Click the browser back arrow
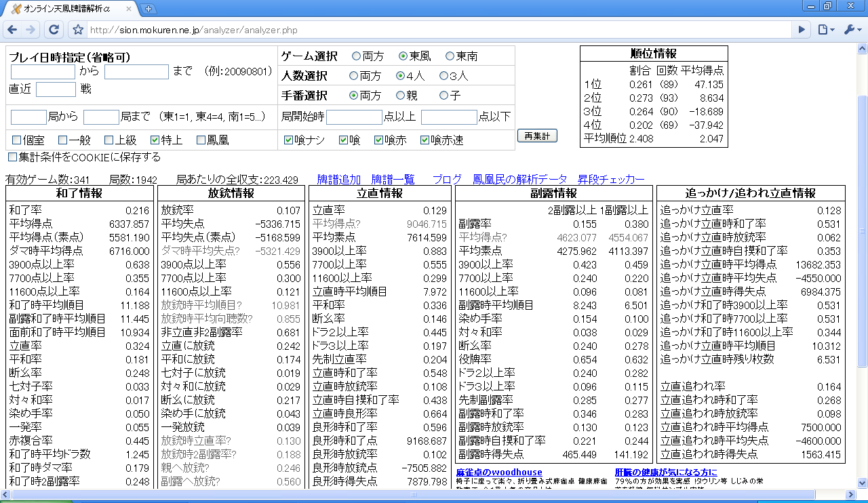Screen dimensions: 868x503 click(12, 30)
